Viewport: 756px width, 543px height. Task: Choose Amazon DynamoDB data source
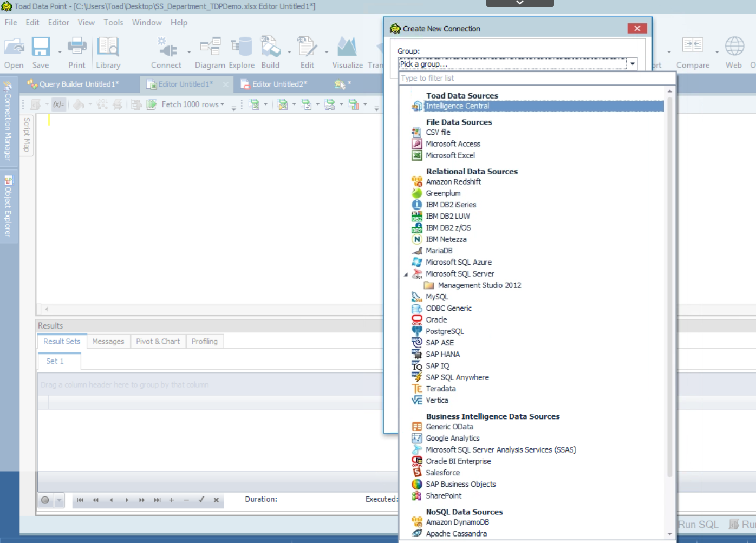(x=457, y=522)
